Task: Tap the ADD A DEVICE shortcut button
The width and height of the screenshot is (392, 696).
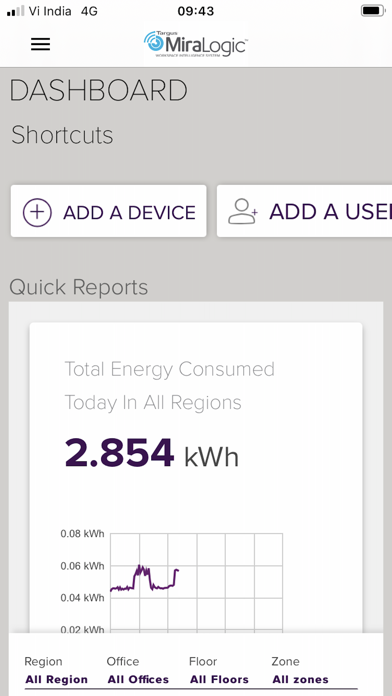Action: (109, 211)
